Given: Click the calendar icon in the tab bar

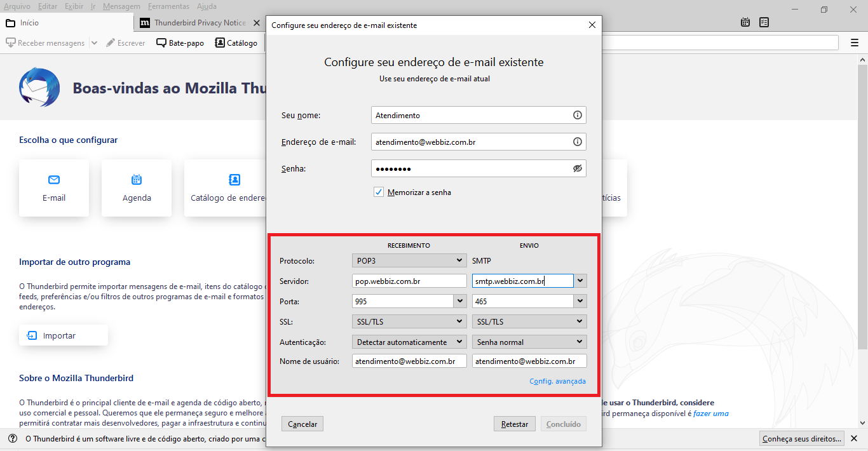Looking at the screenshot, I should (745, 22).
